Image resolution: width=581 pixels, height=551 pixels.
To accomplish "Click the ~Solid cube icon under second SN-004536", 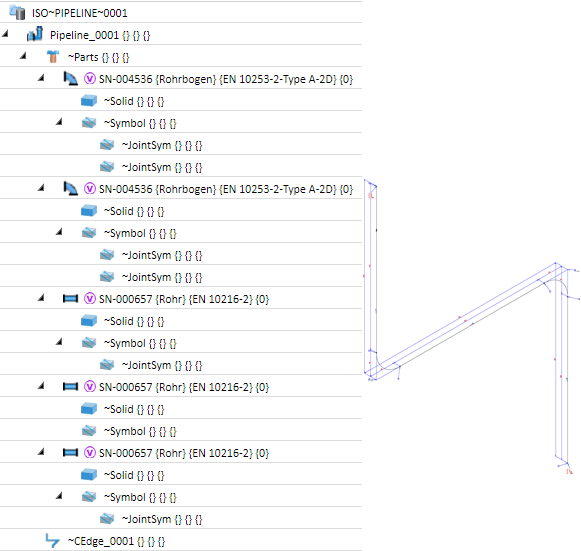I will pyautogui.click(x=89, y=210).
